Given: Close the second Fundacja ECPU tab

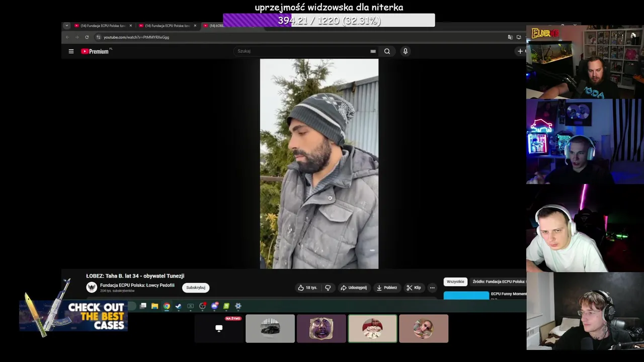Looking at the screenshot, I should (195, 26).
